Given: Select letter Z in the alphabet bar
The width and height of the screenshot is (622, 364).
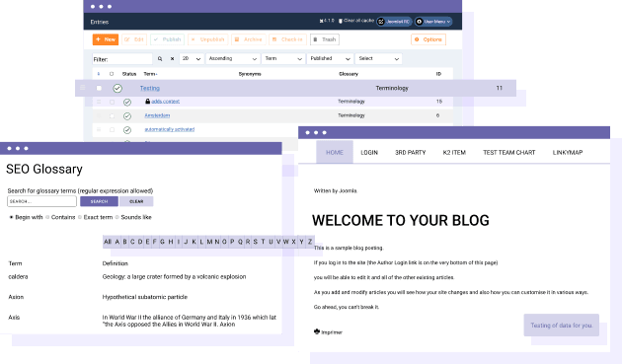Looking at the screenshot, I should (310, 242).
